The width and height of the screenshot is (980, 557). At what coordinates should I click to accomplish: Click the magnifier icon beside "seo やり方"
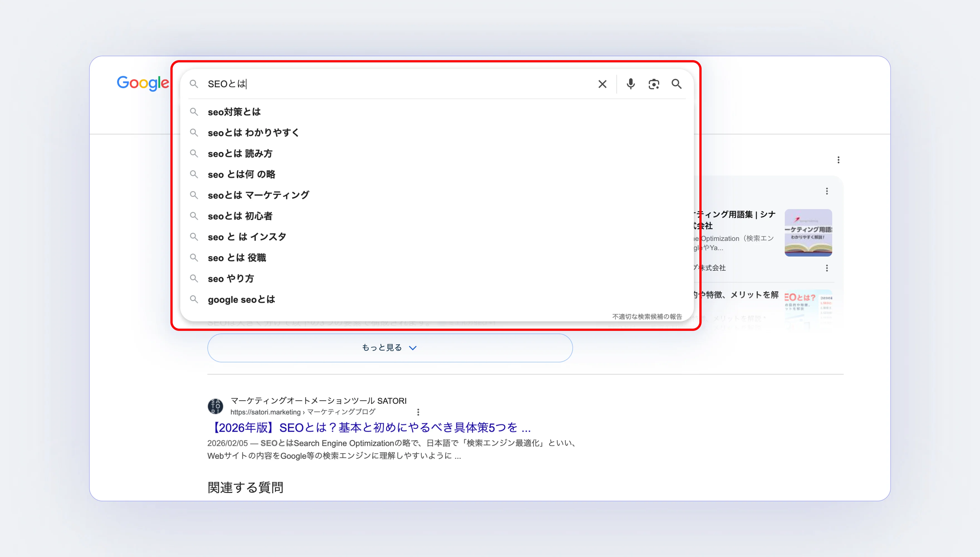194,278
